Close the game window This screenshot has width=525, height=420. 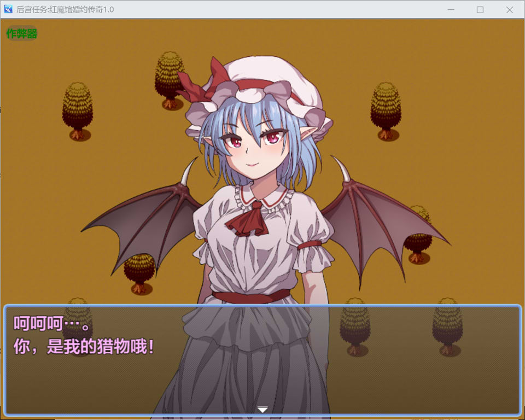tap(510, 10)
